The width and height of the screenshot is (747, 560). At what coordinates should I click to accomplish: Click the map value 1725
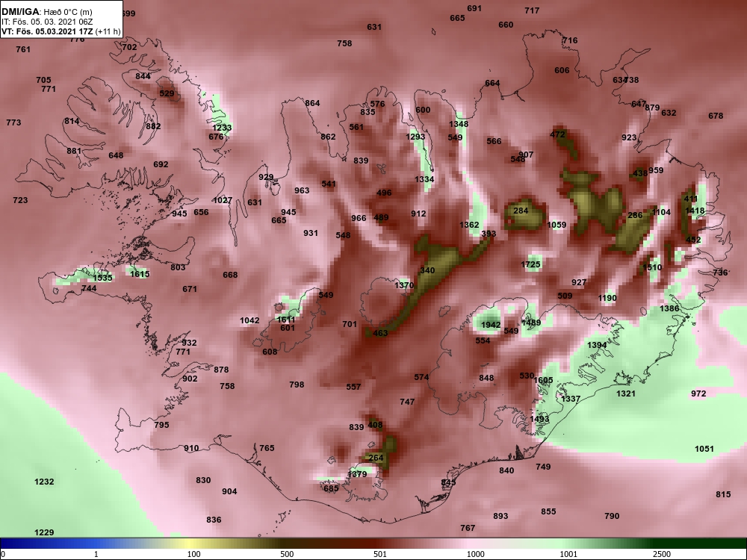click(x=530, y=265)
